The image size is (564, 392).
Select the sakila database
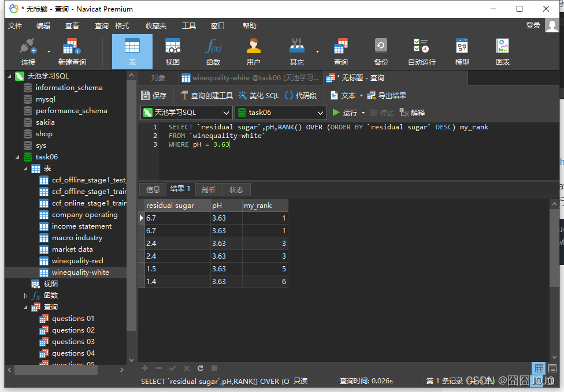[45, 122]
